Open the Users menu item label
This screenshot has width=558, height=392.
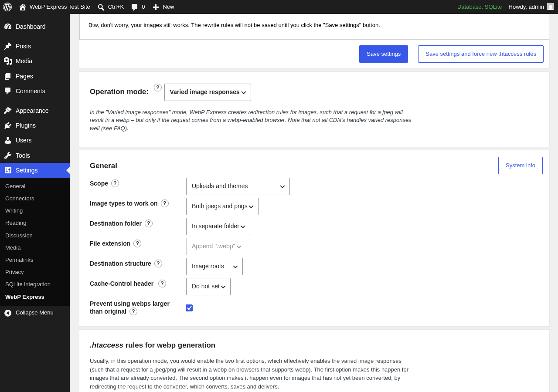(x=24, y=140)
